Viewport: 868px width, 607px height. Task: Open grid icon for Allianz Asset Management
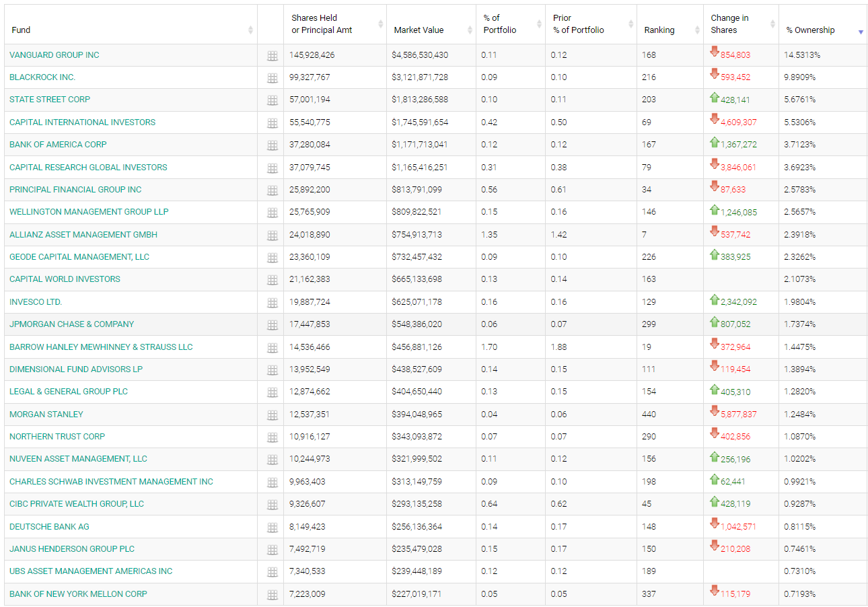(272, 236)
